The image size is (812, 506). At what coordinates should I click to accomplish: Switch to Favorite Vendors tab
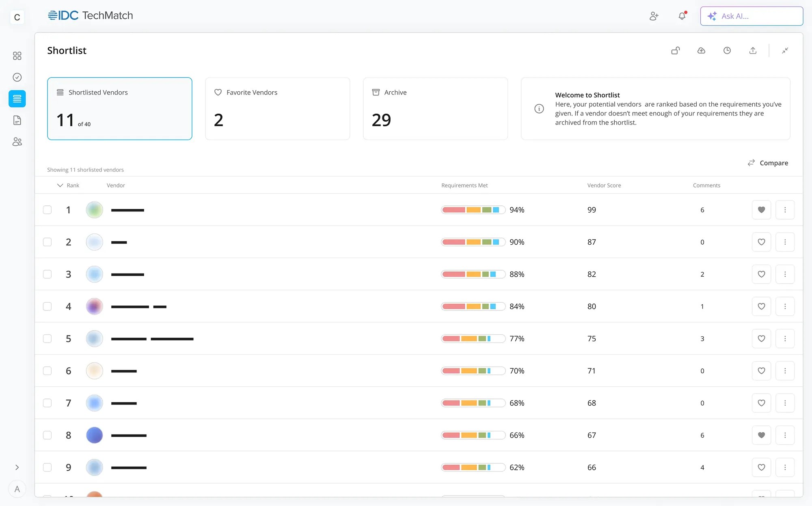pyautogui.click(x=277, y=108)
